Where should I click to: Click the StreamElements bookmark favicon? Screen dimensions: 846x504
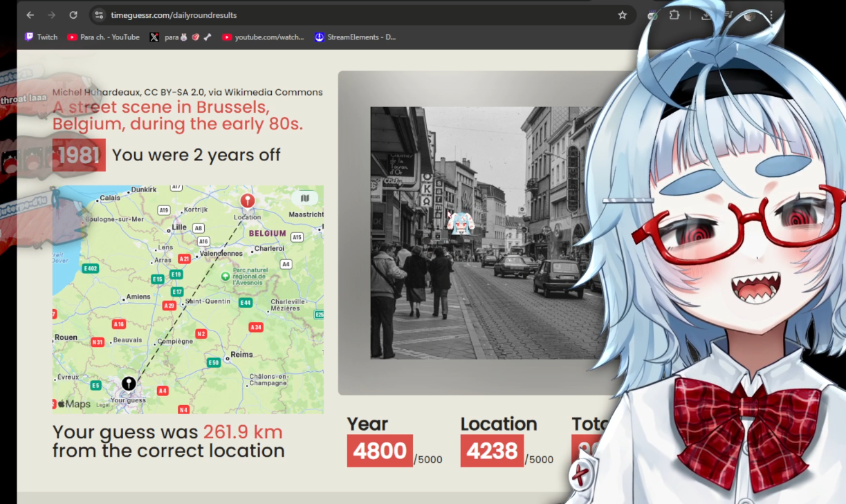[319, 37]
